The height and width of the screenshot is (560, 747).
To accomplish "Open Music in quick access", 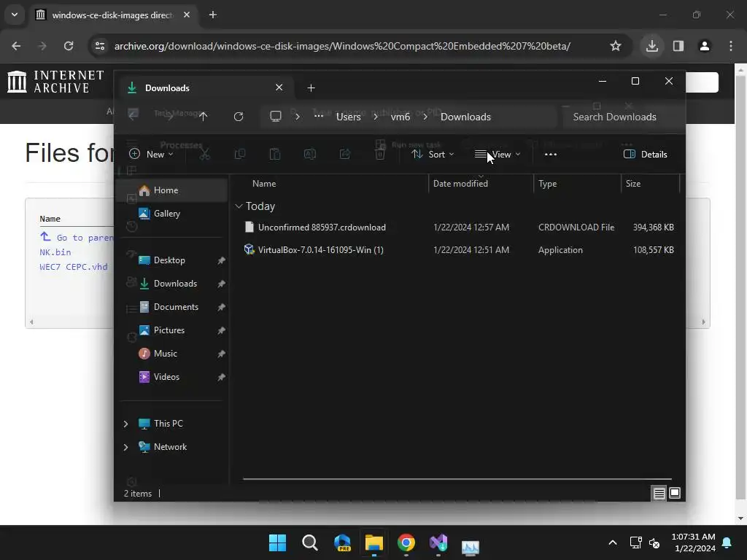I will tap(172, 354).
